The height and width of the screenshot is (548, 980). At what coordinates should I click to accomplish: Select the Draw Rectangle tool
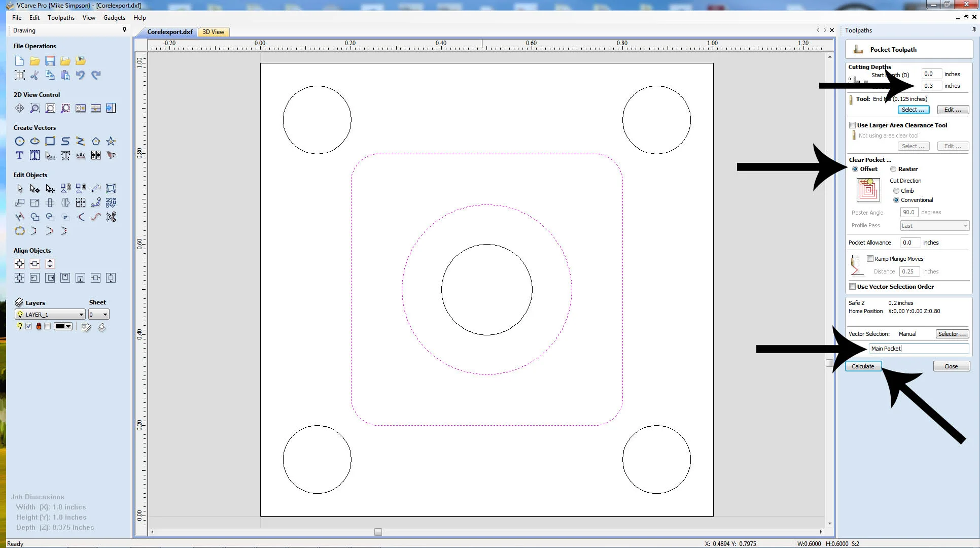pyautogui.click(x=50, y=141)
